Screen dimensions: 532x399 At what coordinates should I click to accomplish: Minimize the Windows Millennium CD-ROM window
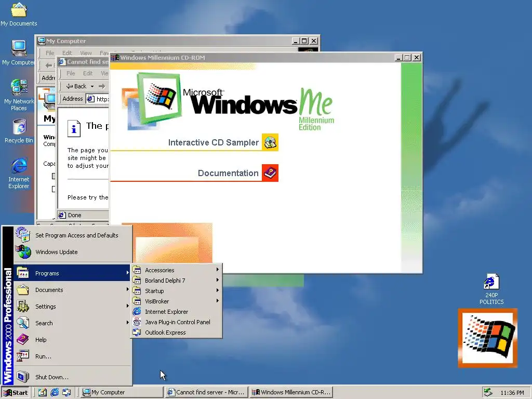[398, 58]
